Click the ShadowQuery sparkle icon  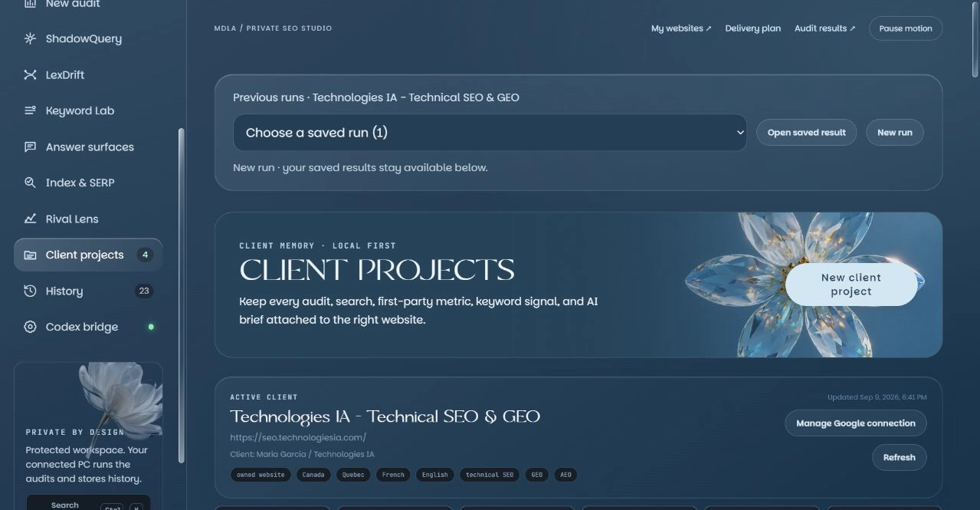(x=30, y=38)
